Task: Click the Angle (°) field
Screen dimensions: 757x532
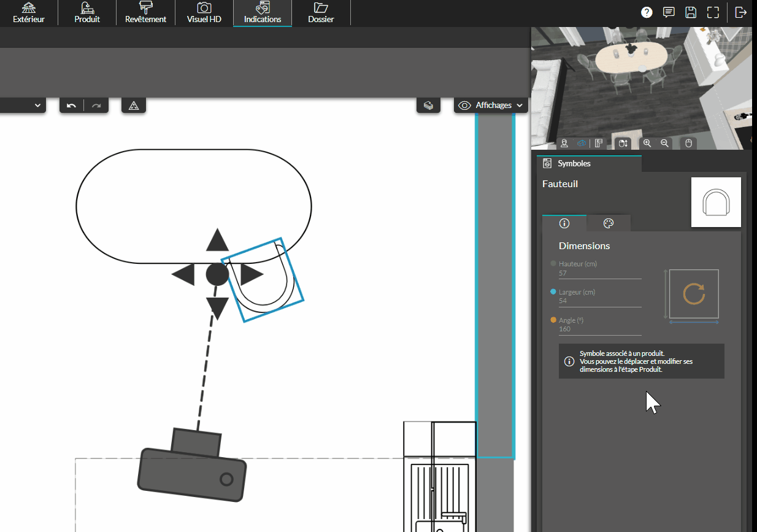Action: tap(600, 330)
